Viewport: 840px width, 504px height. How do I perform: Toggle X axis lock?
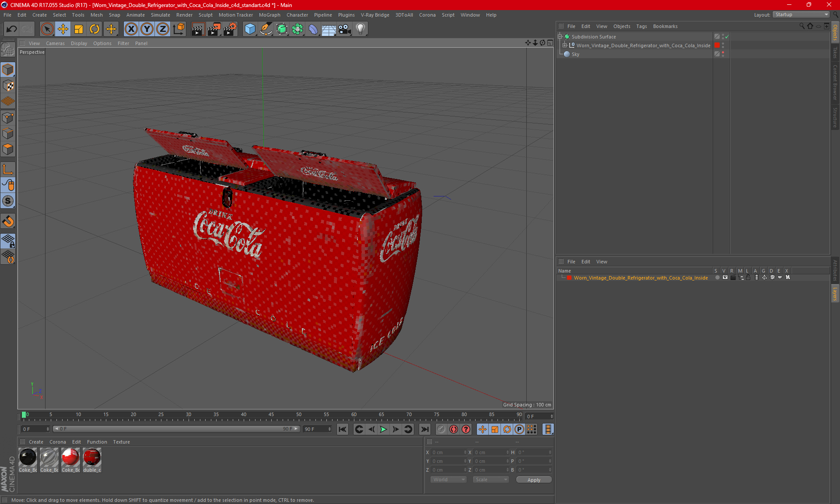[x=131, y=29]
